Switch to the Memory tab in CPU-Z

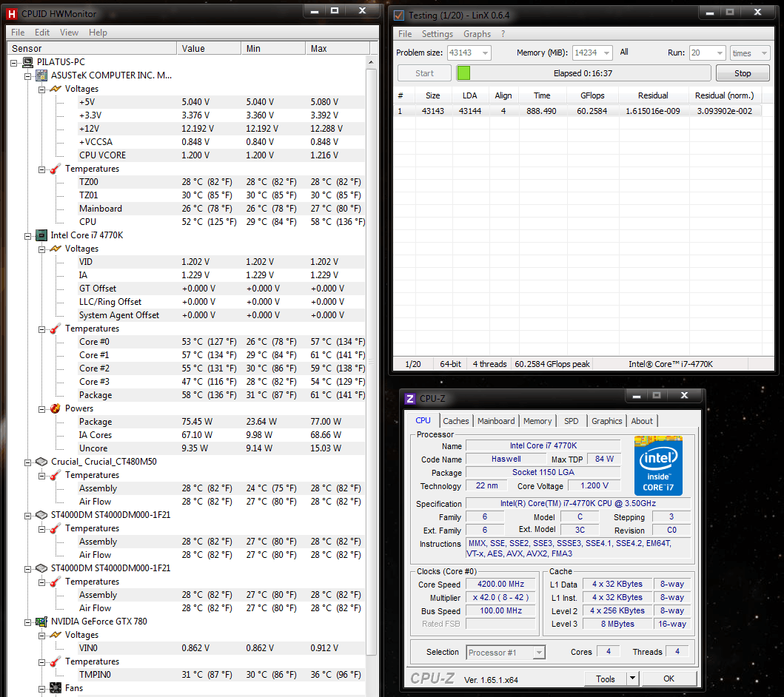point(537,421)
